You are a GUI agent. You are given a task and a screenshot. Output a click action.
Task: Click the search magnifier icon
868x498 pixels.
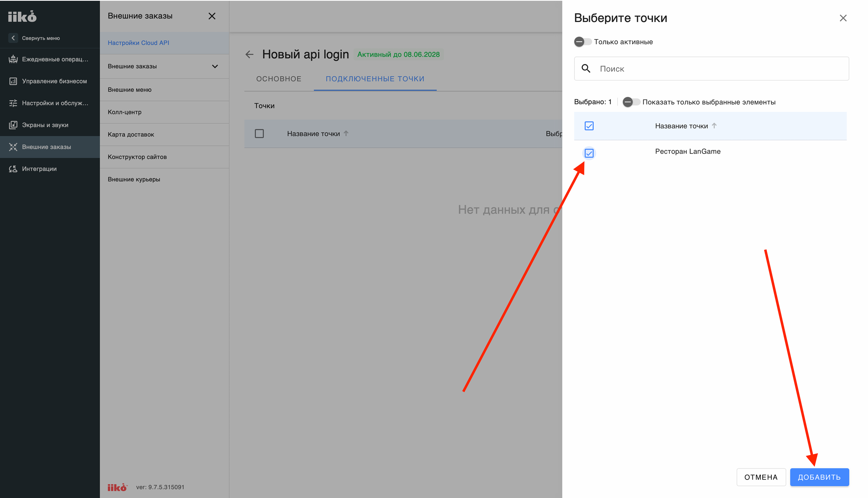(x=586, y=69)
